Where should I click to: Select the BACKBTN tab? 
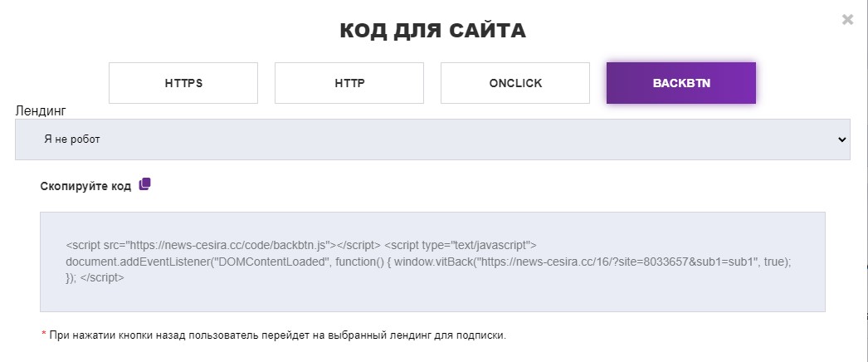pos(681,83)
